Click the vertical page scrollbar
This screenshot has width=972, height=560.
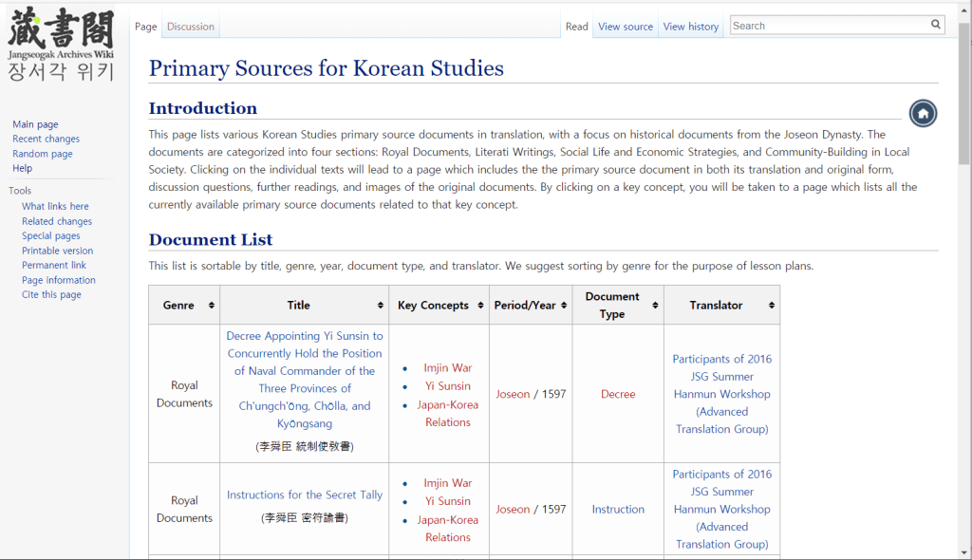click(x=963, y=285)
